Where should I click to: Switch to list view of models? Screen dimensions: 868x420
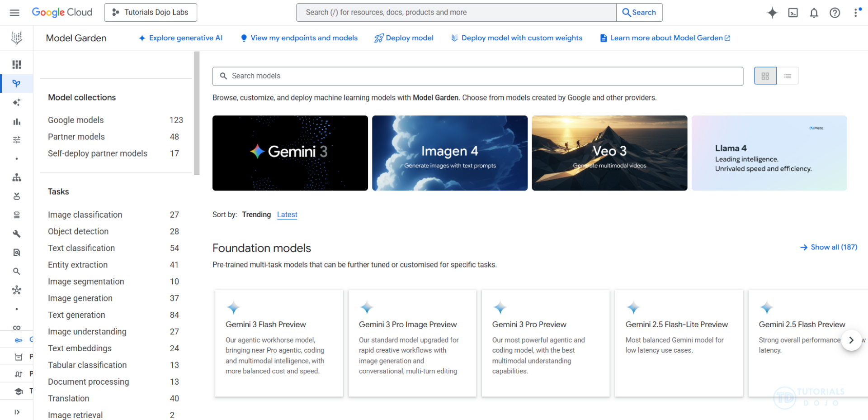pos(788,76)
